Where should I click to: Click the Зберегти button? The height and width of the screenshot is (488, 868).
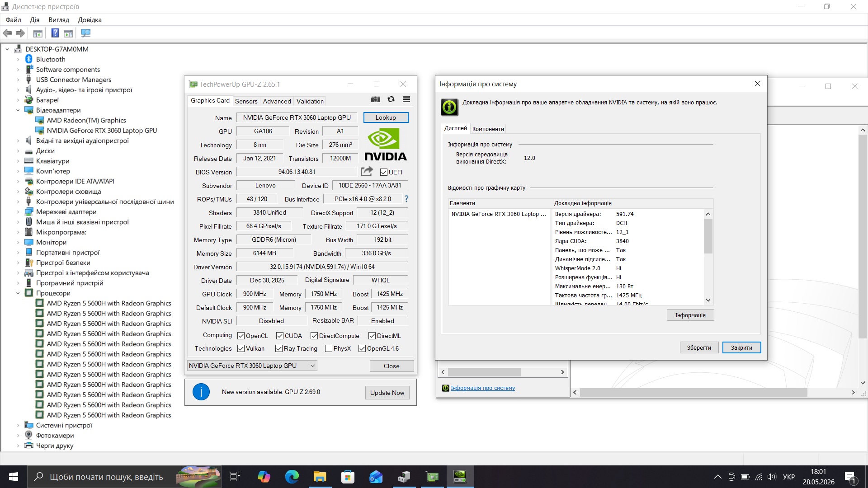(x=699, y=347)
